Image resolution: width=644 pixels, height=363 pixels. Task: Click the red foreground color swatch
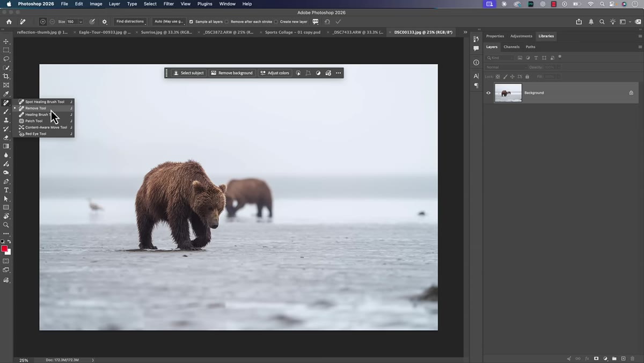point(4,249)
